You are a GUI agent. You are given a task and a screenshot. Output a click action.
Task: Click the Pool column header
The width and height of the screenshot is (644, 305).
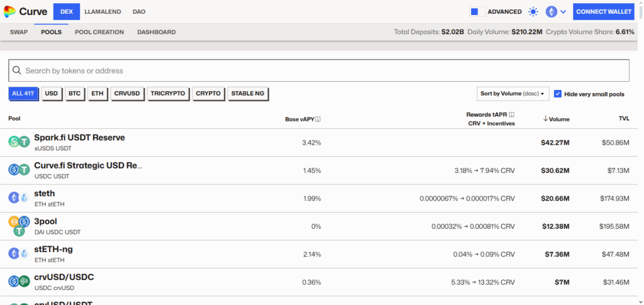14,119
